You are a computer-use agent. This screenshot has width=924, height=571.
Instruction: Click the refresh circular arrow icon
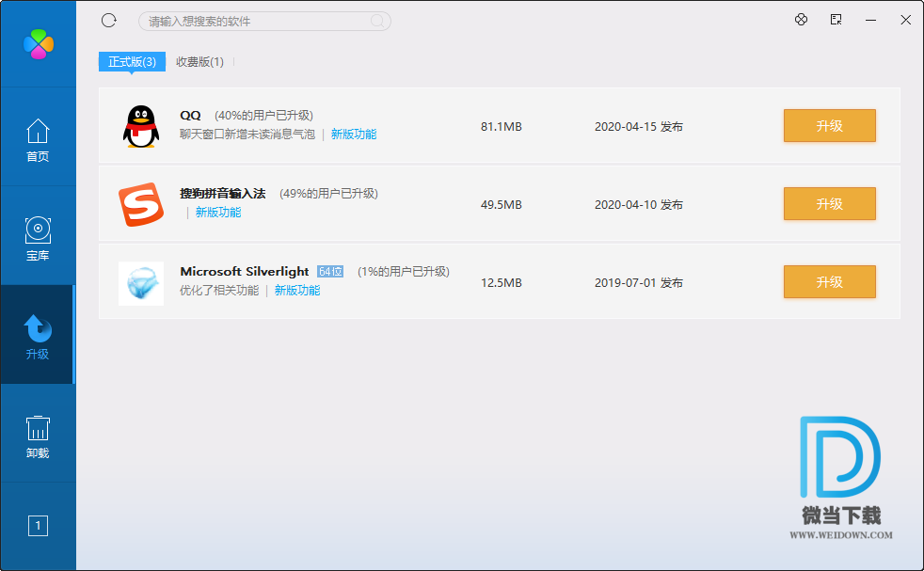(109, 21)
